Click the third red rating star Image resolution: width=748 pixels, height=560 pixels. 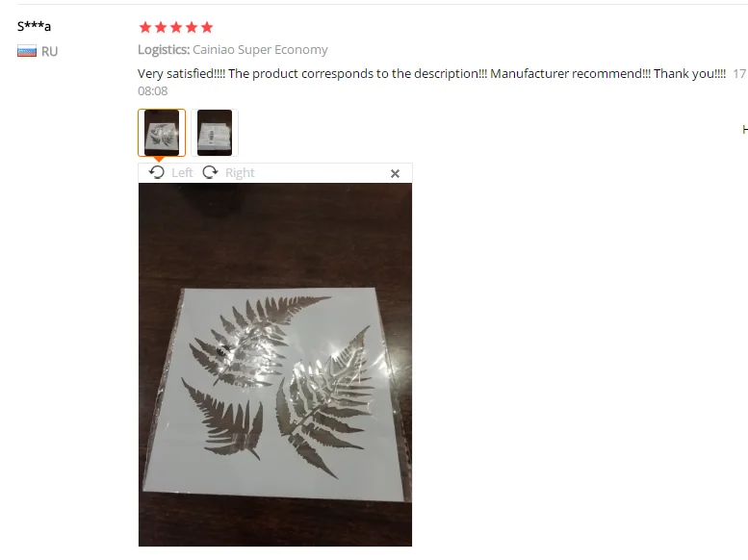point(176,27)
